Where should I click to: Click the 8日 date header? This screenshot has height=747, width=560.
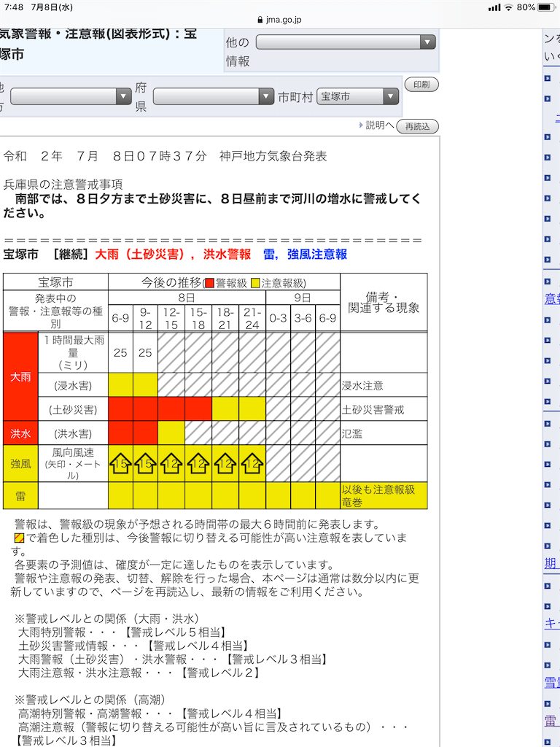(x=187, y=298)
